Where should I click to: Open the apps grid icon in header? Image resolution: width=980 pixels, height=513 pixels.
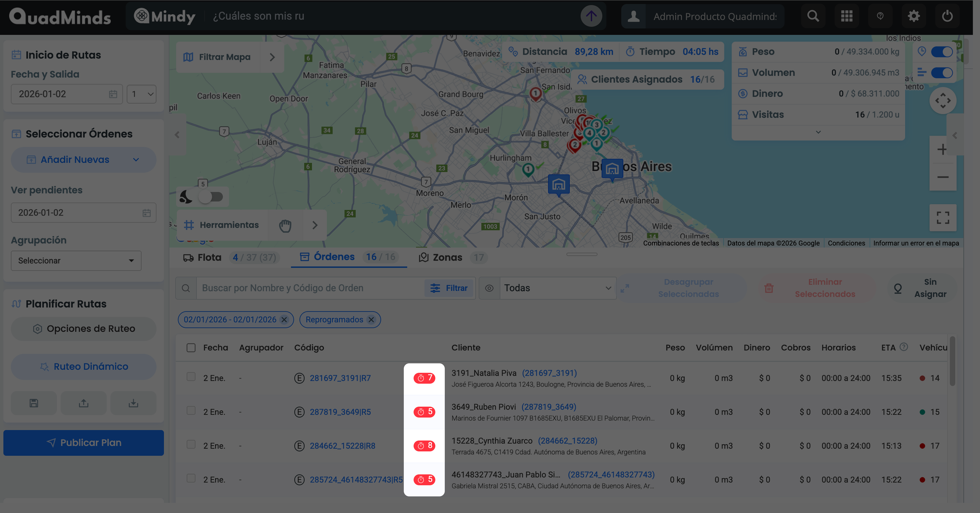coord(847,16)
